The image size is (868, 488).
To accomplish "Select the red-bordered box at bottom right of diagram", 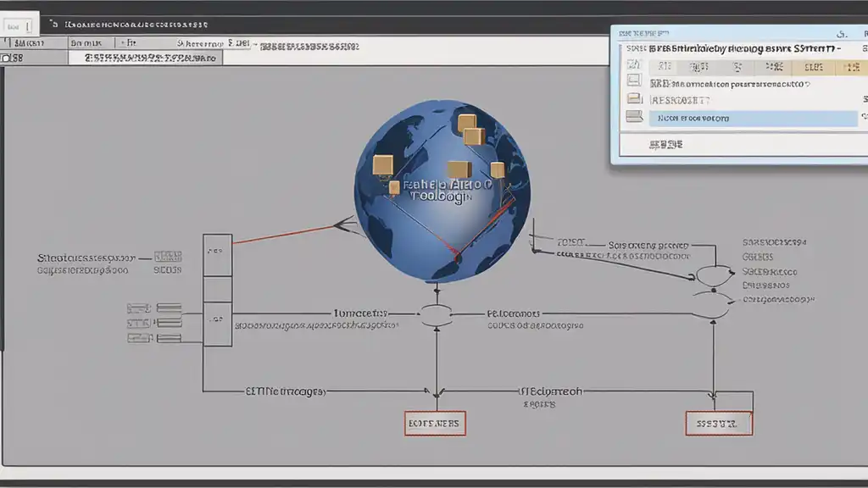I will pyautogui.click(x=719, y=424).
